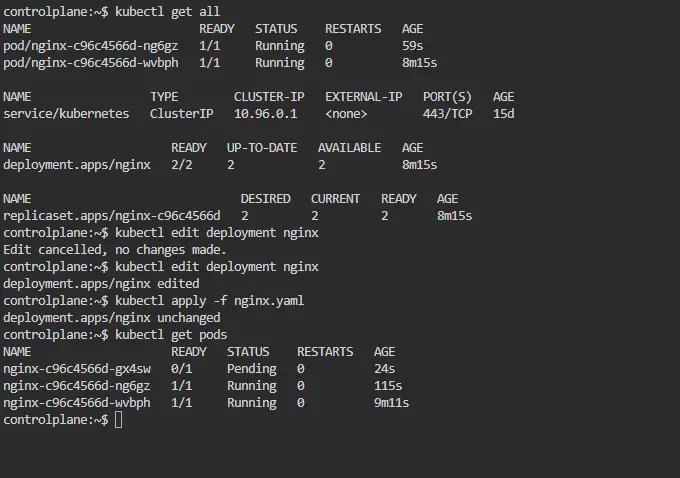
Task: Click the 10.96.0.1 cluster IP address
Action: (265, 114)
